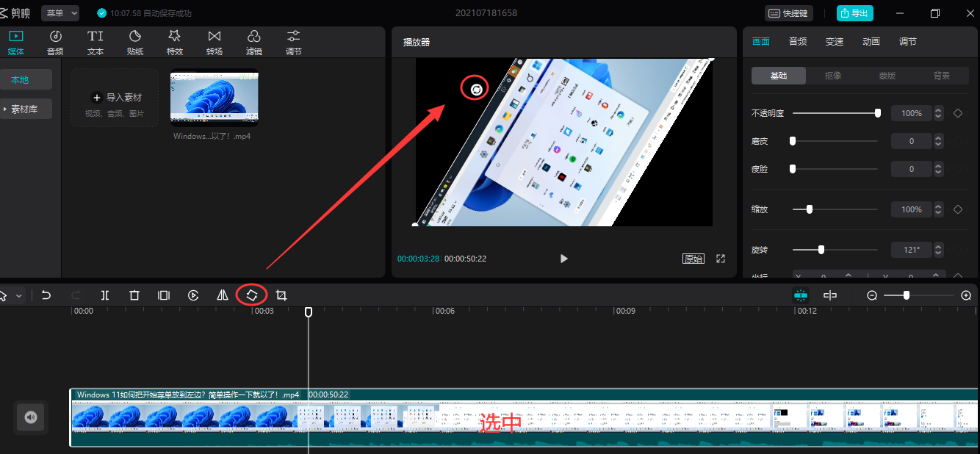980x454 pixels.
Task: Toggle opacity keyframe diamond
Action: [958, 113]
